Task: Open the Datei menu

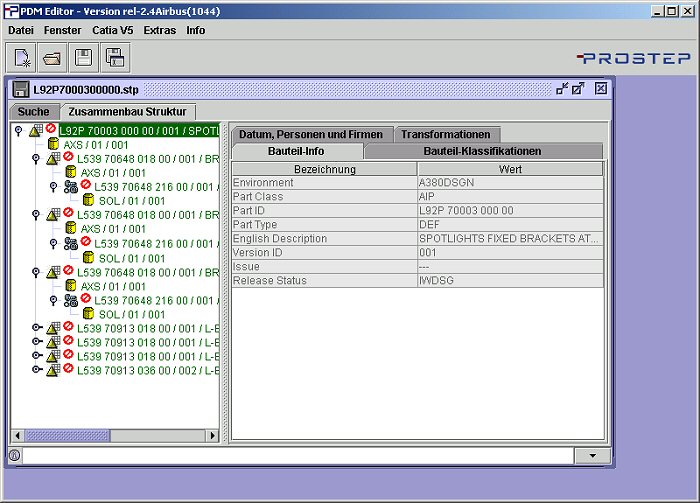Action: (21, 30)
